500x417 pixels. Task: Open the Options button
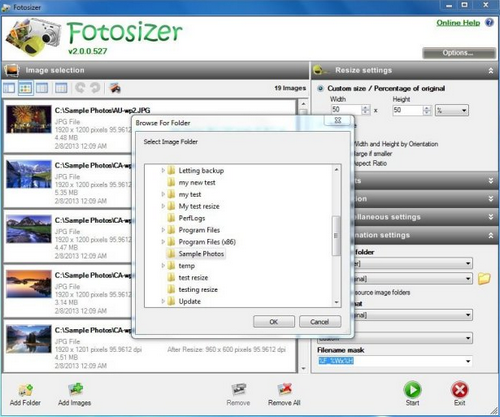point(458,53)
